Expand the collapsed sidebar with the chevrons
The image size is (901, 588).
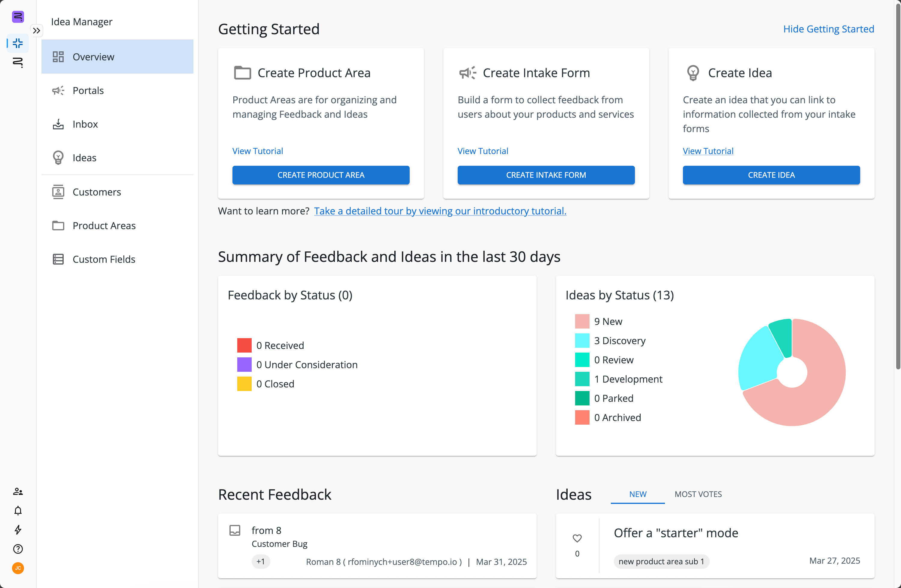pyautogui.click(x=36, y=31)
